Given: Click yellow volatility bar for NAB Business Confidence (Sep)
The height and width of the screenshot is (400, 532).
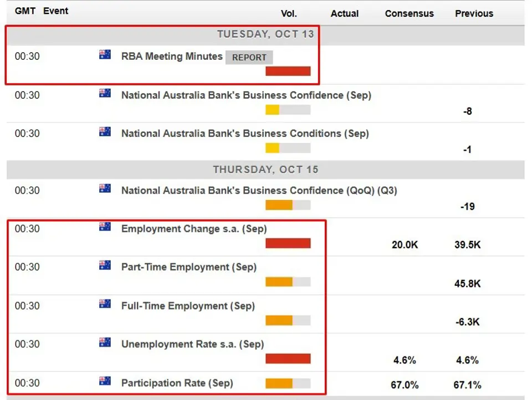Looking at the screenshot, I should click(x=288, y=110).
